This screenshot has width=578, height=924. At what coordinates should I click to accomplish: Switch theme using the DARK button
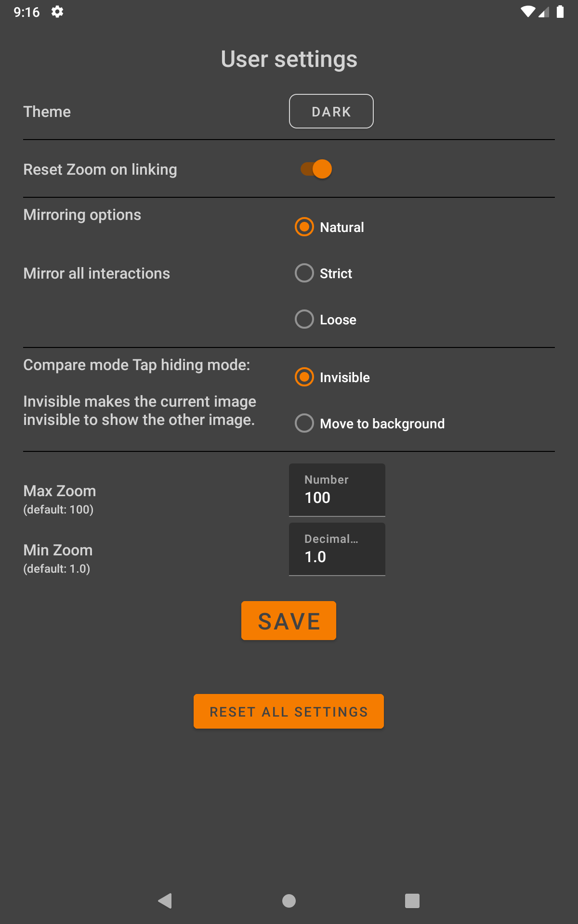[331, 111]
